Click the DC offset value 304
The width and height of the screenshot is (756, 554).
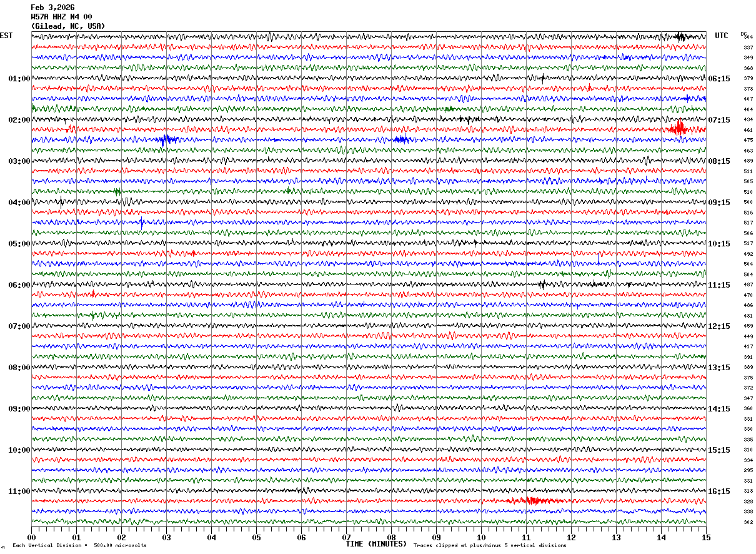coord(749,38)
